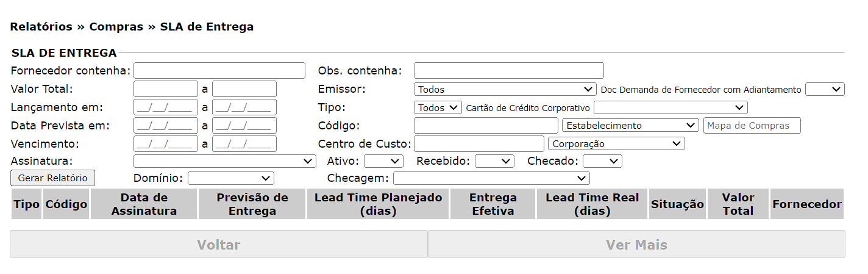
Task: Expand the Checado dropdown
Action: pyautogui.click(x=602, y=161)
